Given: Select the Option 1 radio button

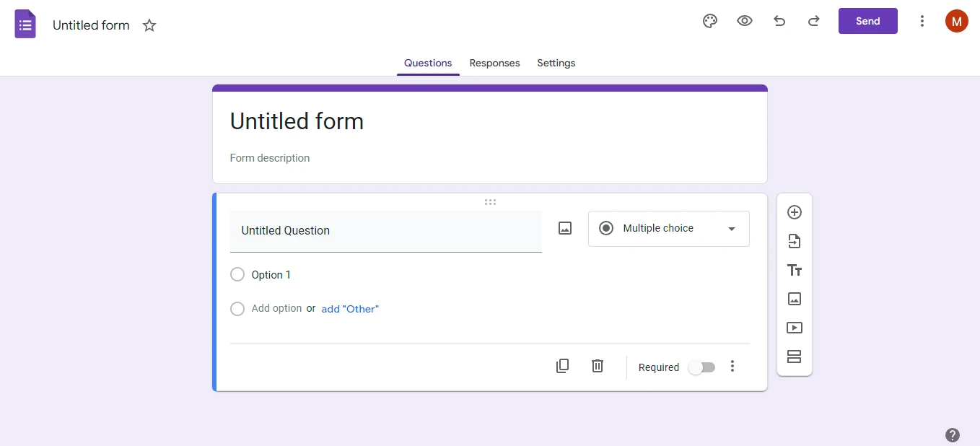Looking at the screenshot, I should pyautogui.click(x=237, y=274).
